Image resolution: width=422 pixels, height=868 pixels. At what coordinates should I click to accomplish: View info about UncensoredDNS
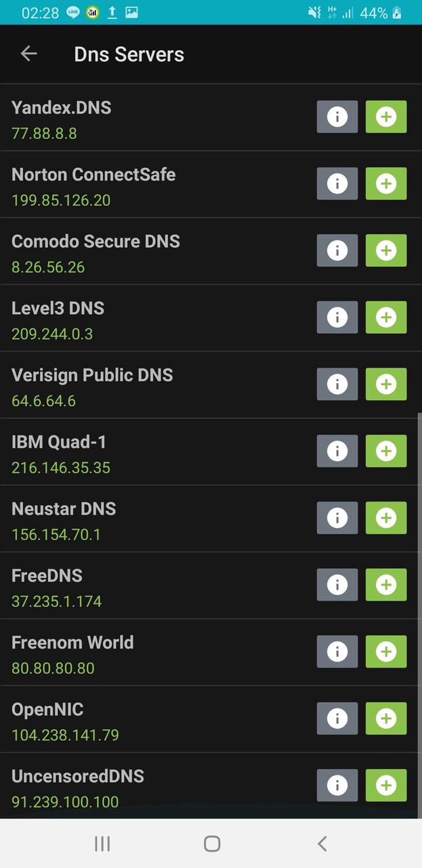click(337, 785)
